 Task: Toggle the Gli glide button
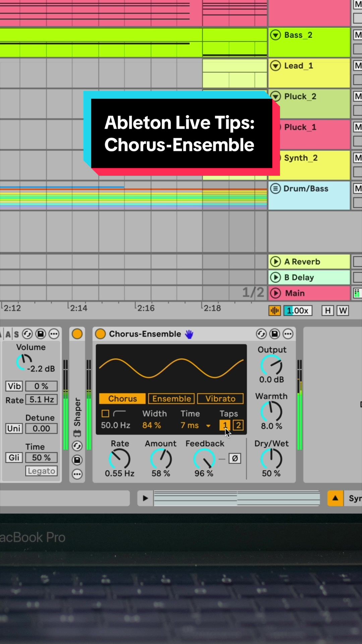coord(14,458)
